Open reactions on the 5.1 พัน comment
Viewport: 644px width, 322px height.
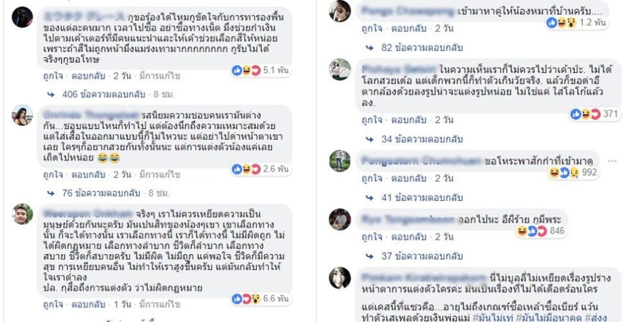click(261, 70)
